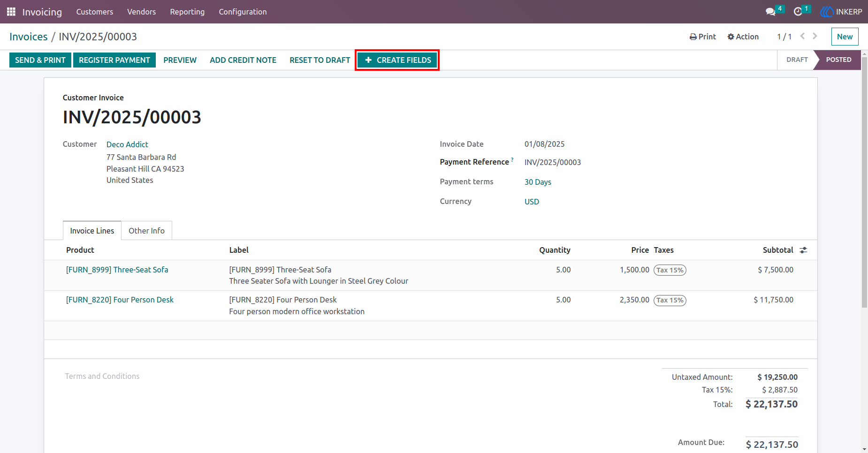This screenshot has height=453, width=868.
Task: Click the page vertical scrollbar
Action: tap(864, 183)
